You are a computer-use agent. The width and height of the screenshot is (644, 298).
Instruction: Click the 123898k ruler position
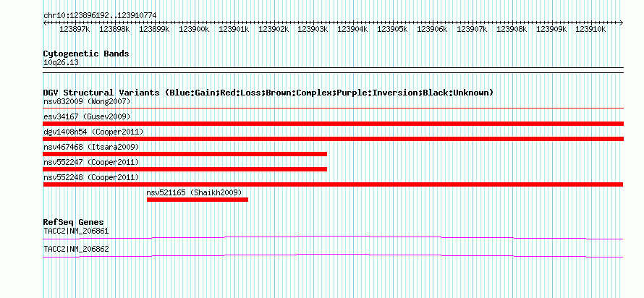tap(114, 30)
